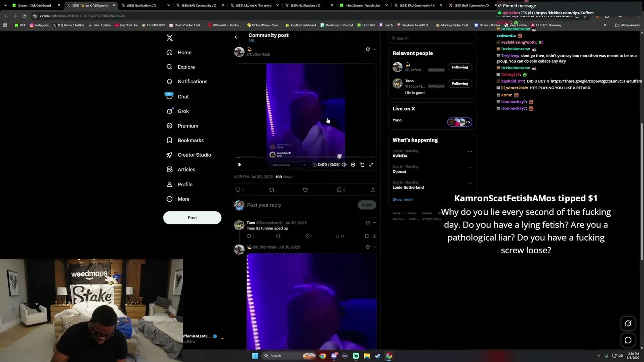644x362 pixels.
Task: Open More menu in X sidebar
Action: click(178, 199)
